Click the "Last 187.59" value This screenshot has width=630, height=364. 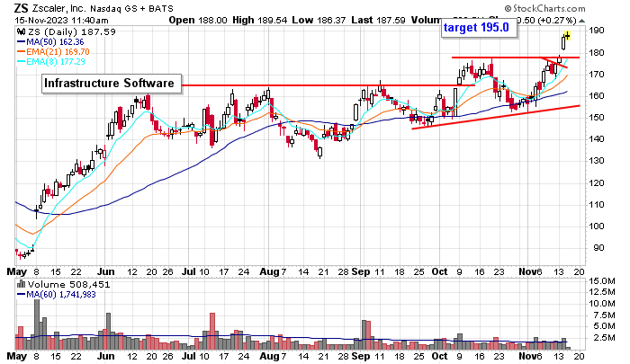(378, 20)
